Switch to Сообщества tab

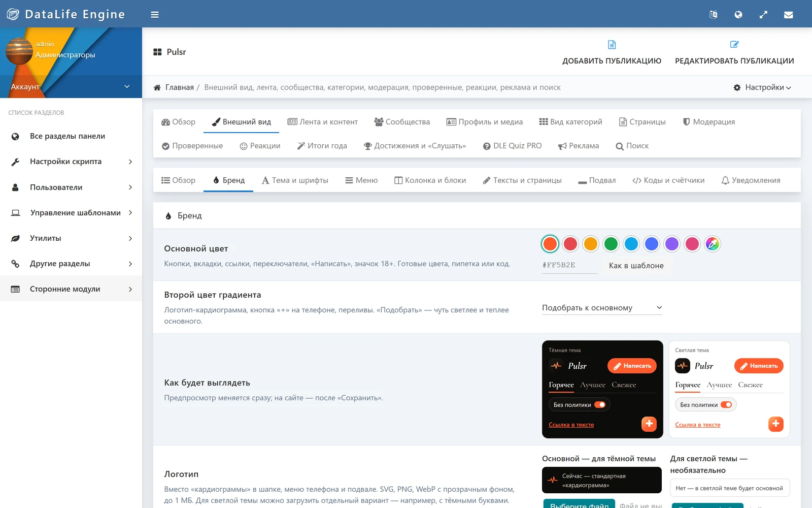[402, 122]
